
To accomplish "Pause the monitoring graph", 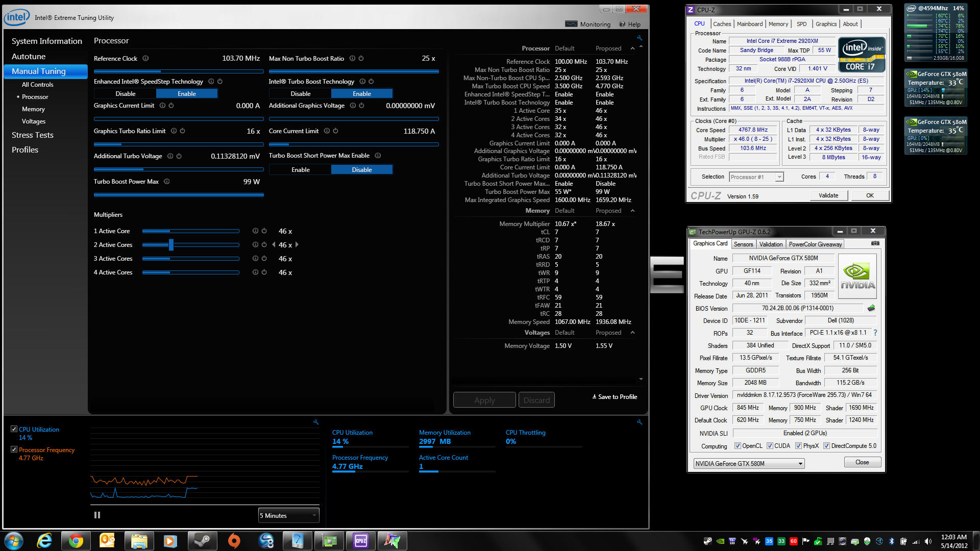I will point(97,515).
